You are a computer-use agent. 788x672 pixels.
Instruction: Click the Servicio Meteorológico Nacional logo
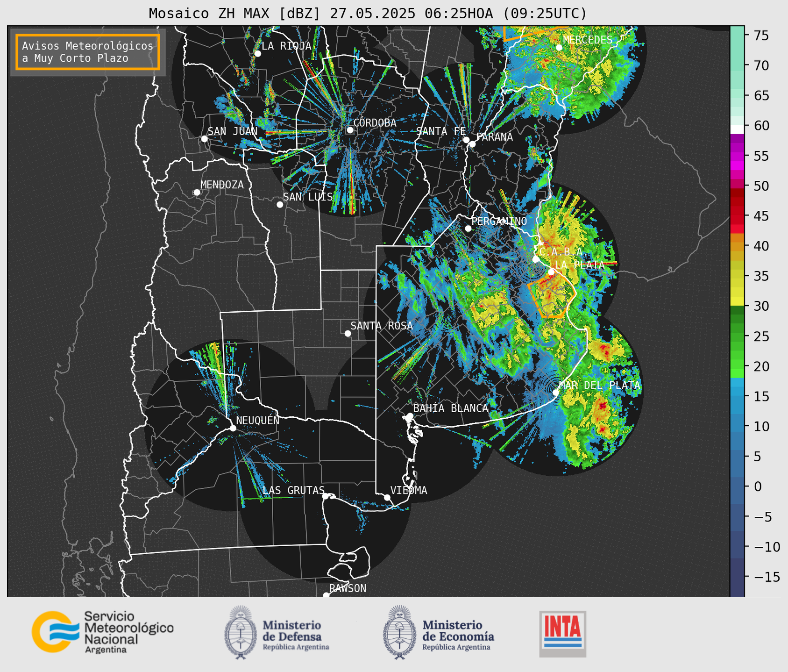click(x=102, y=632)
